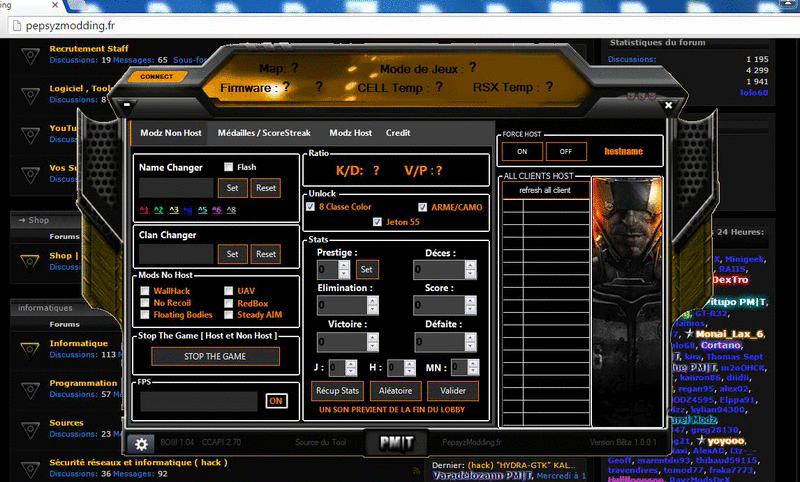The height and width of the screenshot is (482, 800).
Task: Switch to the Modz Host tab
Action: [350, 133]
